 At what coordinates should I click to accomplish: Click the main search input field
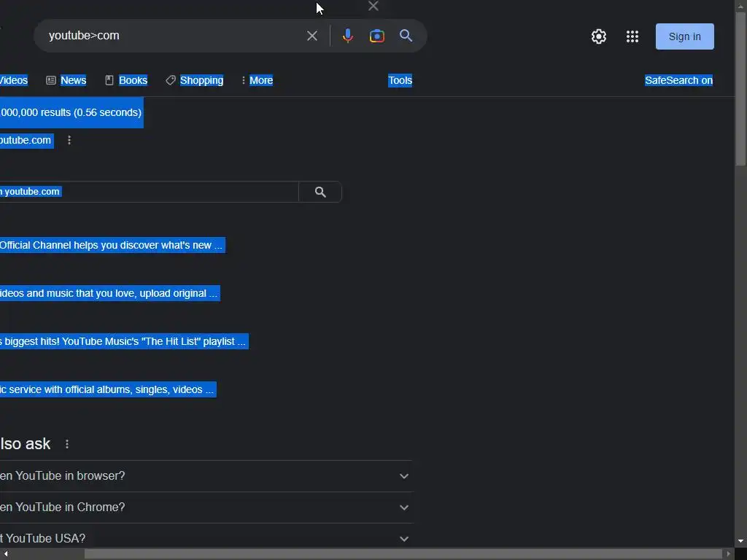(x=174, y=36)
